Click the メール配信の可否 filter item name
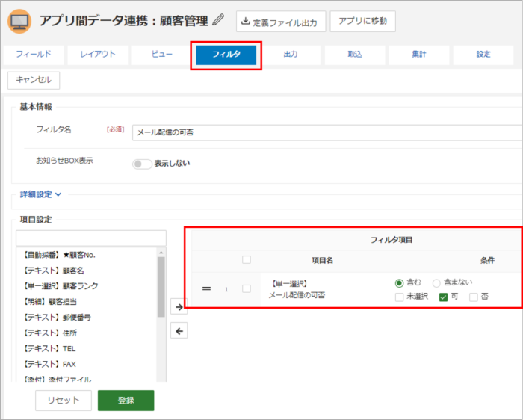Screen dimensions: 523x420 (297, 295)
